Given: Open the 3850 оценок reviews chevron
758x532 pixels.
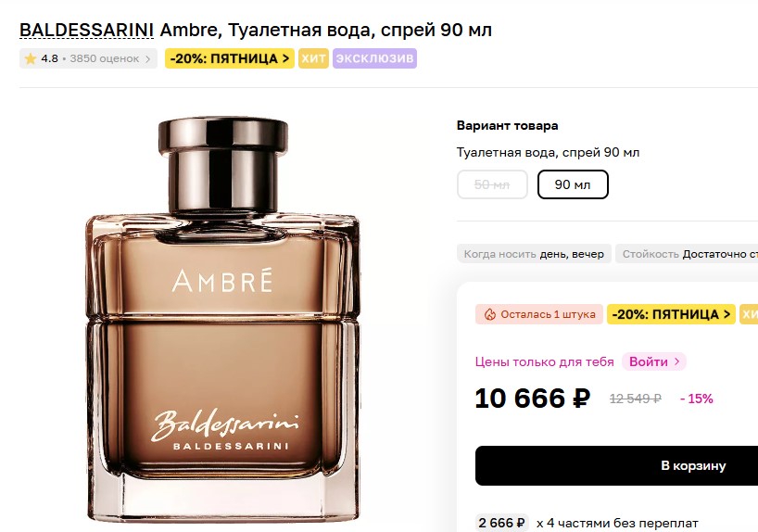Looking at the screenshot, I should pos(148,59).
